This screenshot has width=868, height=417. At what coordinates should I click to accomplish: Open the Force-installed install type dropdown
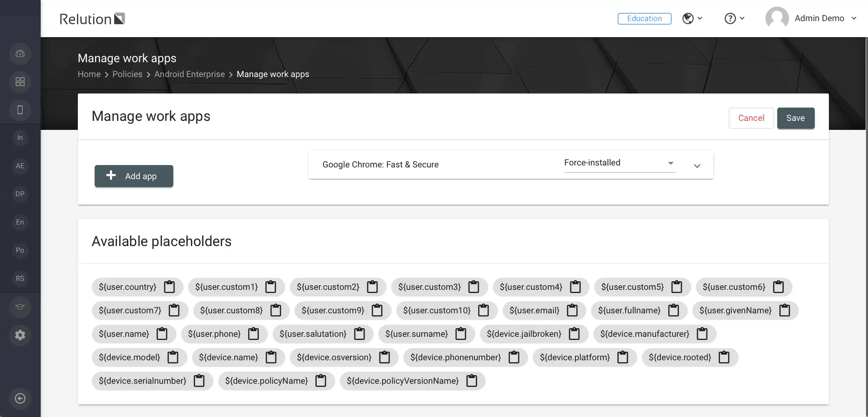tap(620, 163)
